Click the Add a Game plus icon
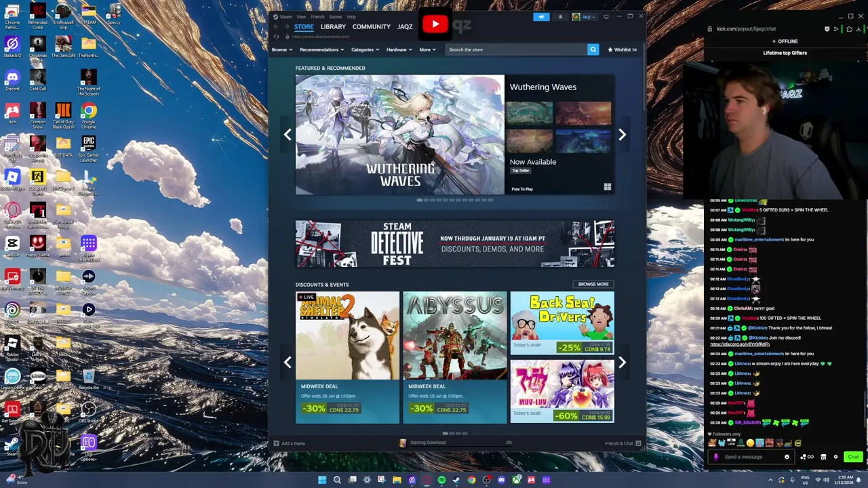Screen dimensions: 868x488 tap(276, 443)
